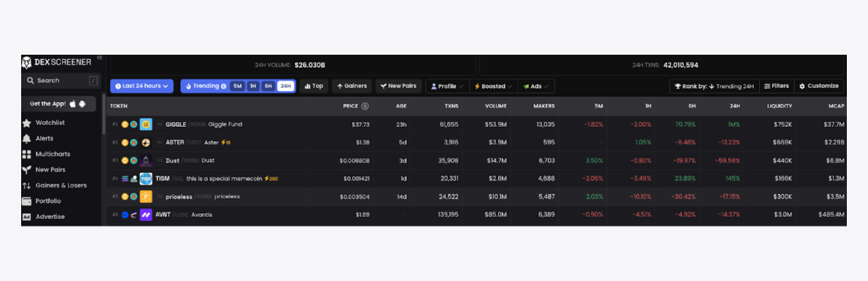The height and width of the screenshot is (281, 868).
Task: Click the ASTER boost lightning 10 badge
Action: point(226,143)
